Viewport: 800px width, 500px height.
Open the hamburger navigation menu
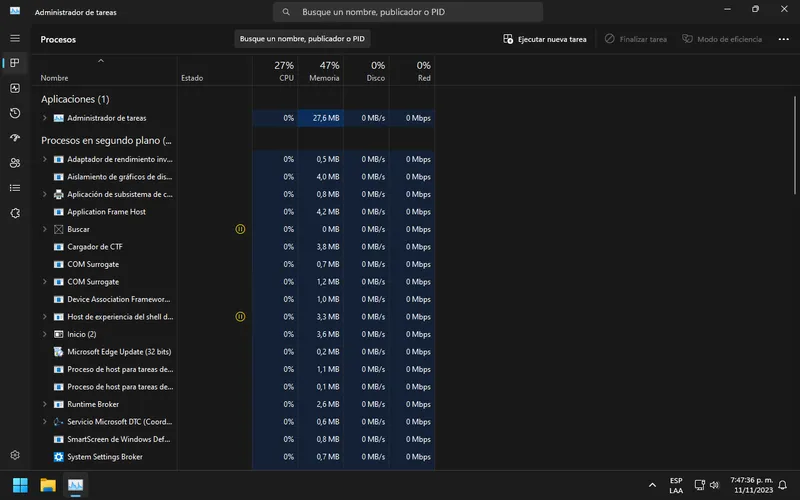click(15, 38)
